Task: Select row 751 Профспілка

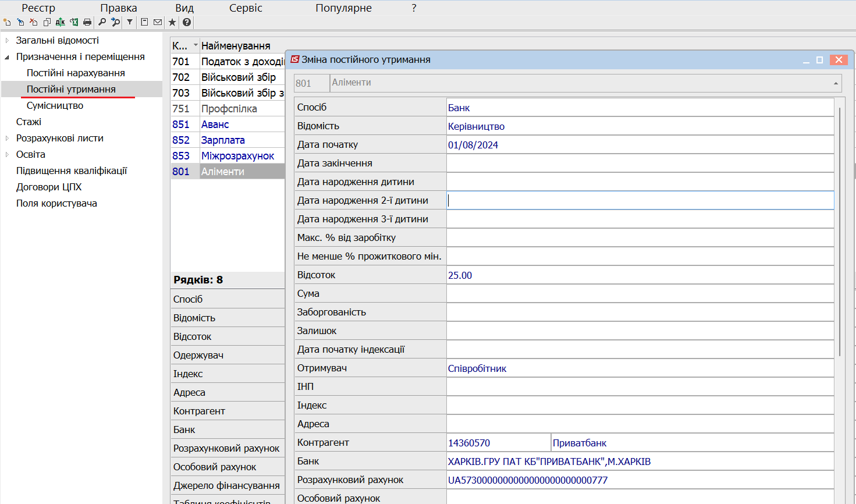Action: [228, 108]
